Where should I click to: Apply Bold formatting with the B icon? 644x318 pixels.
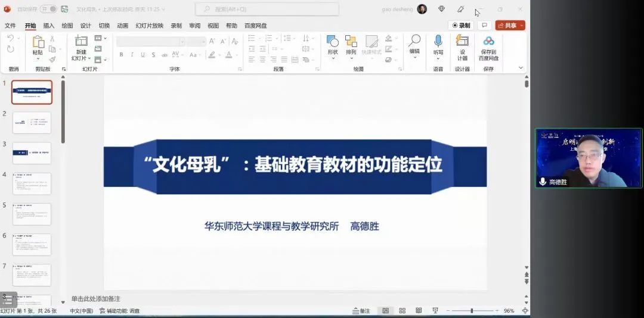[121, 55]
